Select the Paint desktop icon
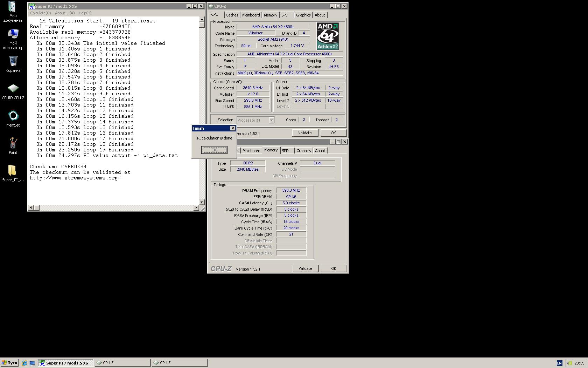 [x=13, y=146]
